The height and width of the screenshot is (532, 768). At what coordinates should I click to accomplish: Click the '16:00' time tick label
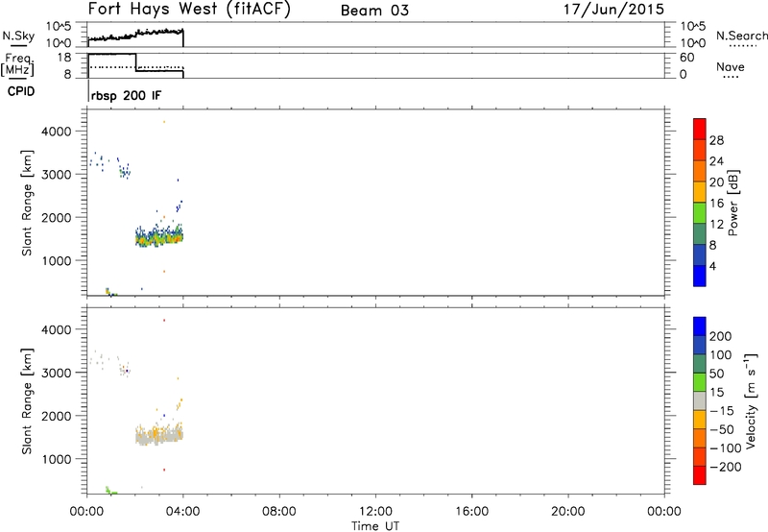(471, 512)
